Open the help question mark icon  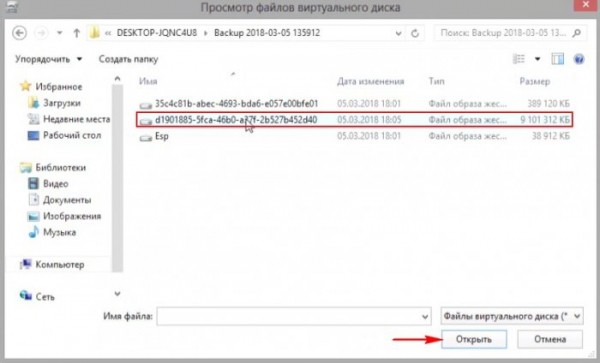pyautogui.click(x=579, y=59)
